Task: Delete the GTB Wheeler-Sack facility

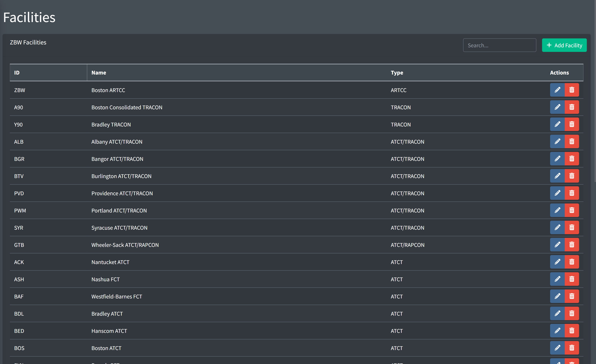Action: coord(572,245)
